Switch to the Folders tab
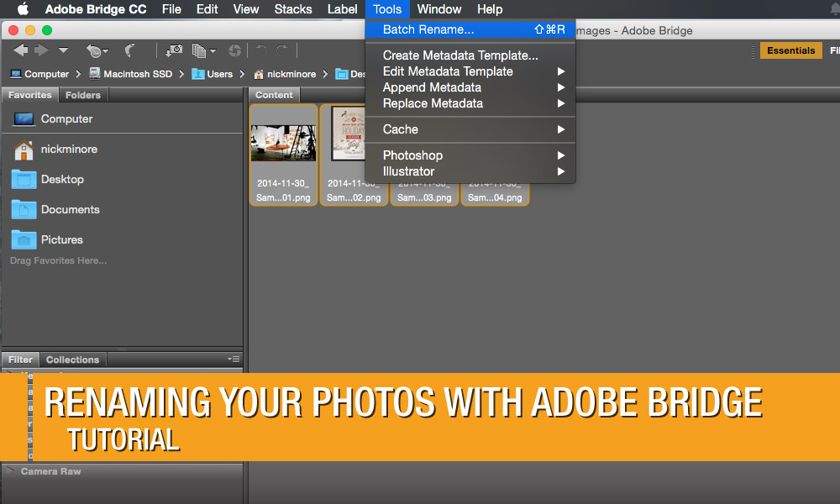 83,95
